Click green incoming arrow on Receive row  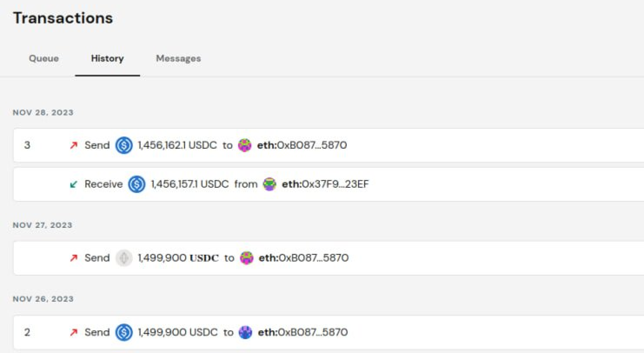74,184
